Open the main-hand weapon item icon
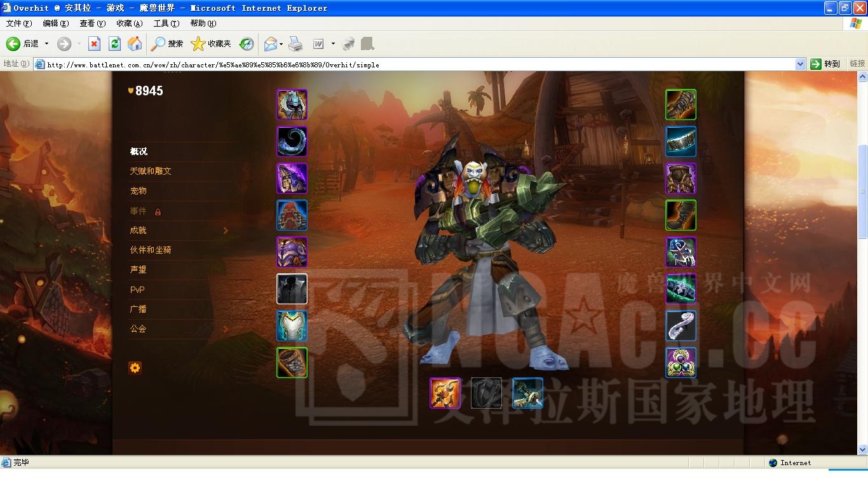 tap(445, 393)
